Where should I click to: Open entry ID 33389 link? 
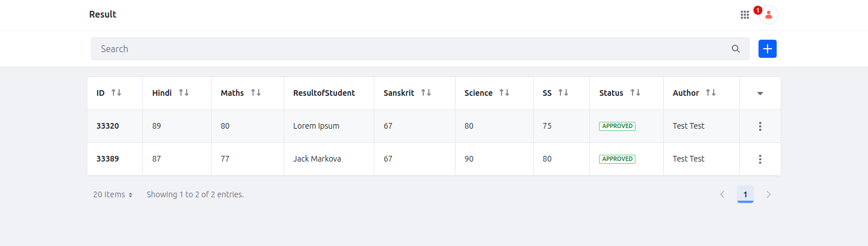[x=108, y=159]
